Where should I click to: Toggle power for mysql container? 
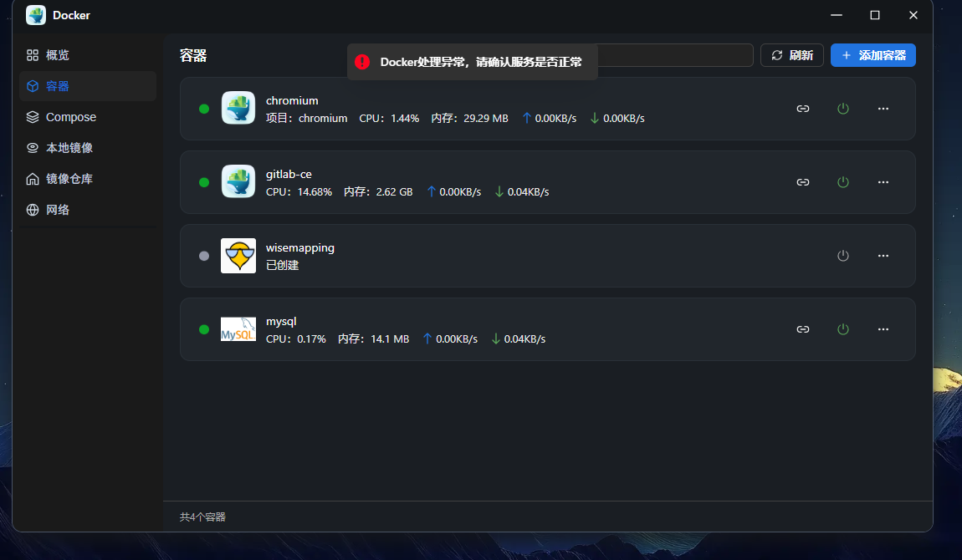click(x=843, y=329)
